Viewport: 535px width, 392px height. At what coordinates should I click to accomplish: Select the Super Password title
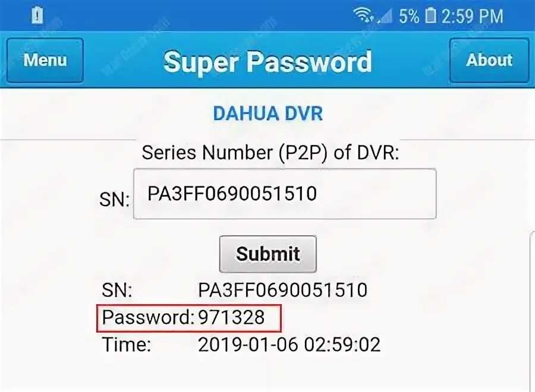(x=267, y=62)
